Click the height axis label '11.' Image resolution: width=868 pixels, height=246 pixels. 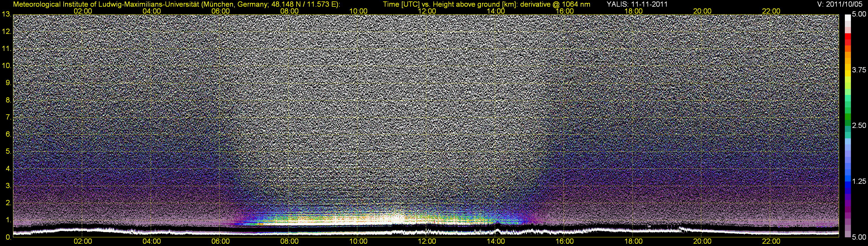6,49
